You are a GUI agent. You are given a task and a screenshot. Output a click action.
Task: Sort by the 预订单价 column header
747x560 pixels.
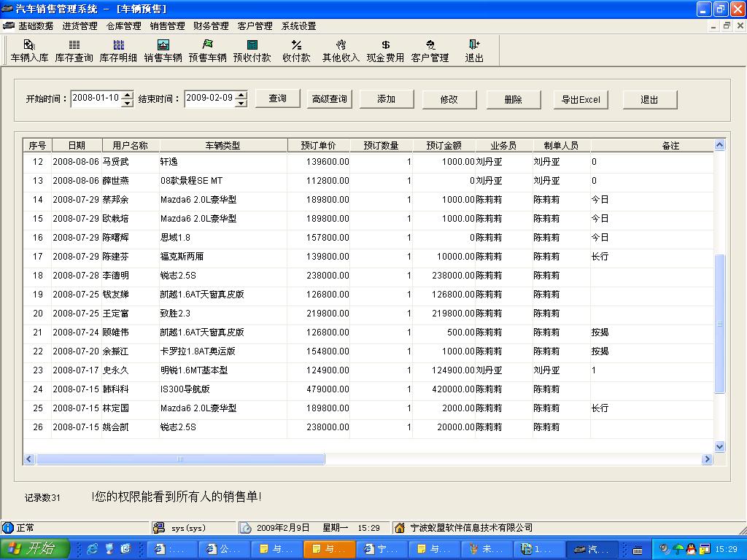click(318, 145)
